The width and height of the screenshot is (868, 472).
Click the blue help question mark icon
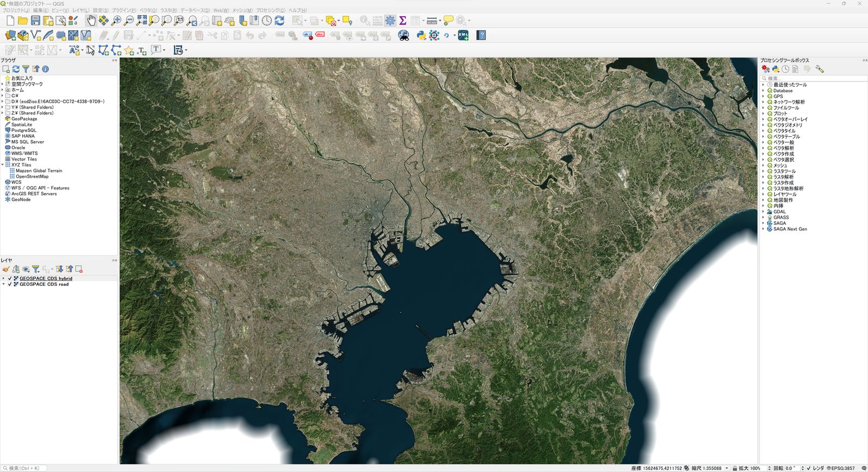[481, 35]
